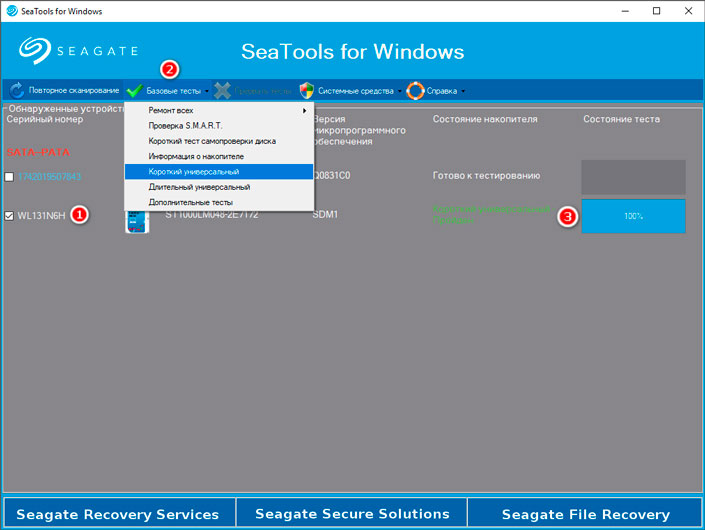This screenshot has width=705, height=530.
Task: Click the green checkmark Basic Tests icon
Action: (134, 90)
